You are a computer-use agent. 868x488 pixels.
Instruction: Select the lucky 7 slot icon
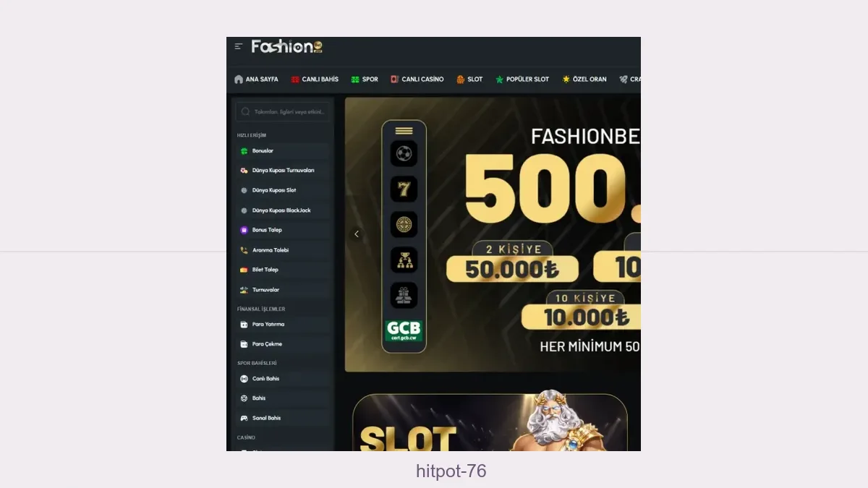tap(404, 189)
